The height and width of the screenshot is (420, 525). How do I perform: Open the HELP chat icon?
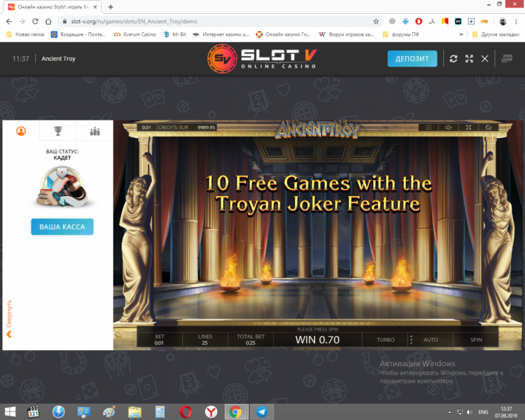coord(507,59)
